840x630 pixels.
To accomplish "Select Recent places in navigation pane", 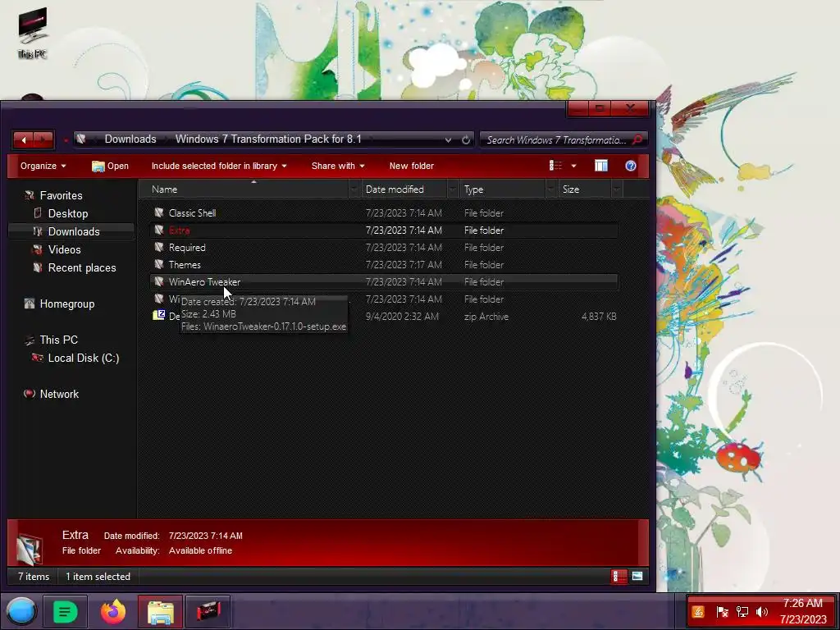I will point(82,268).
